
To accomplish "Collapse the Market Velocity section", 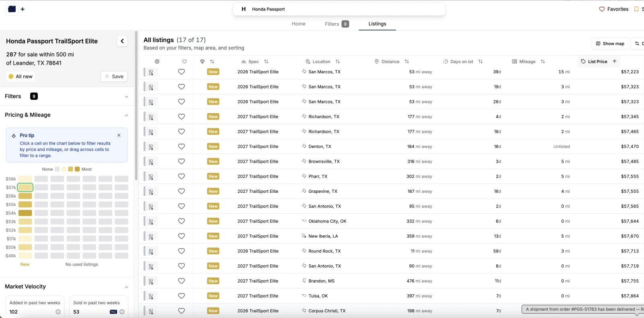I will click(x=126, y=287).
